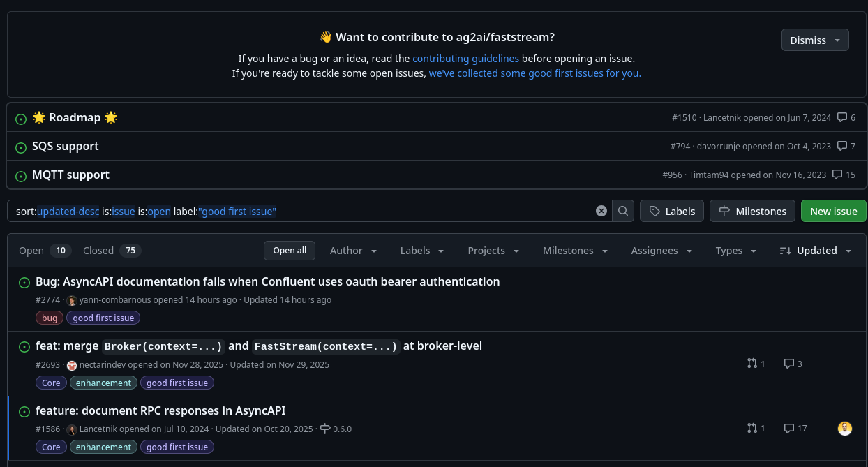This screenshot has width=868, height=467.
Task: Click into the issue search filter field
Action: [x=419, y=211]
